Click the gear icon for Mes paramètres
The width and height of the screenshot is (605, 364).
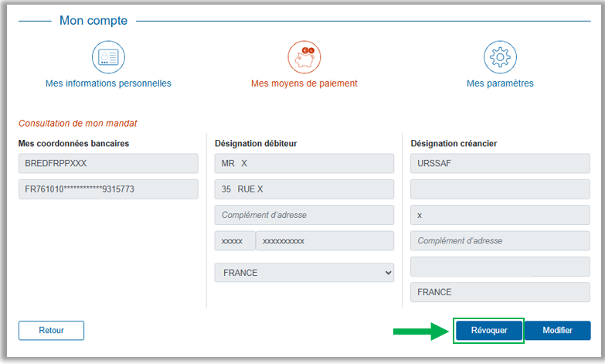(500, 57)
